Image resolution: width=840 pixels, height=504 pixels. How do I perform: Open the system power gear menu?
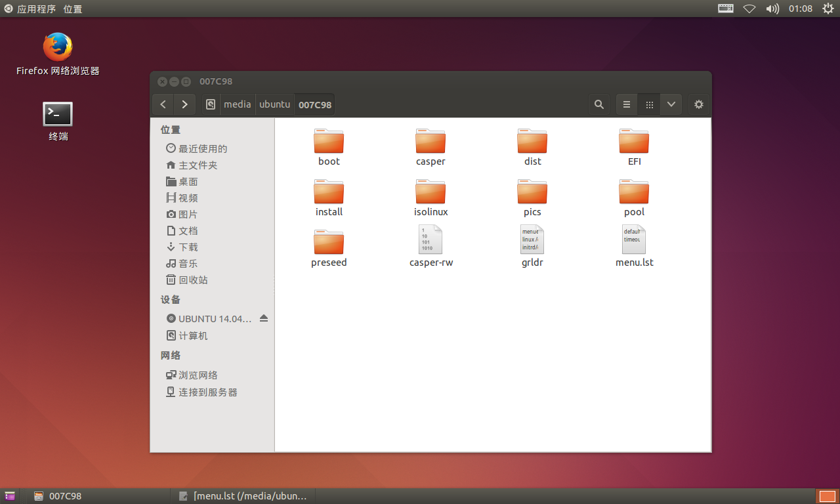click(x=828, y=9)
